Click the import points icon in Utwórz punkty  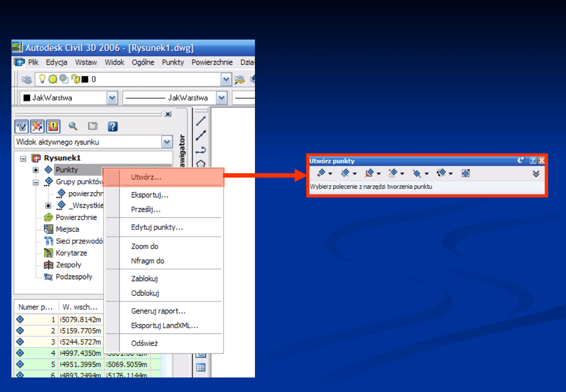pos(466,173)
